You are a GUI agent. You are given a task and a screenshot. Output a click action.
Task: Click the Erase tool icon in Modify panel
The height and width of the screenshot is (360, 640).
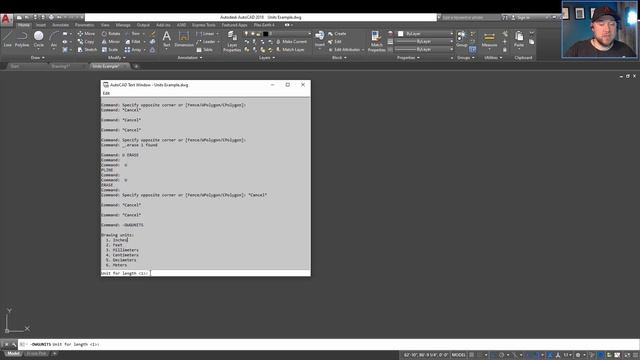click(x=153, y=33)
